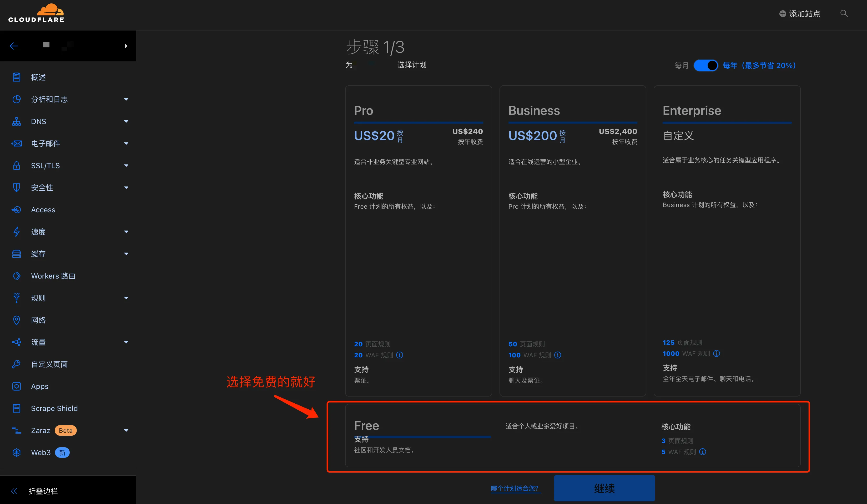Screen dimensions: 867x504
Task: Click the Pro WAF 规则 info icon
Action: pos(400,355)
